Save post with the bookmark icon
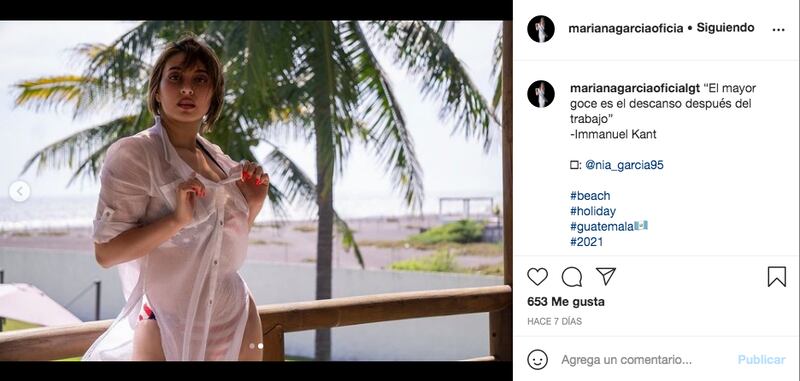Screen dimensions: 800x381 tap(777, 276)
